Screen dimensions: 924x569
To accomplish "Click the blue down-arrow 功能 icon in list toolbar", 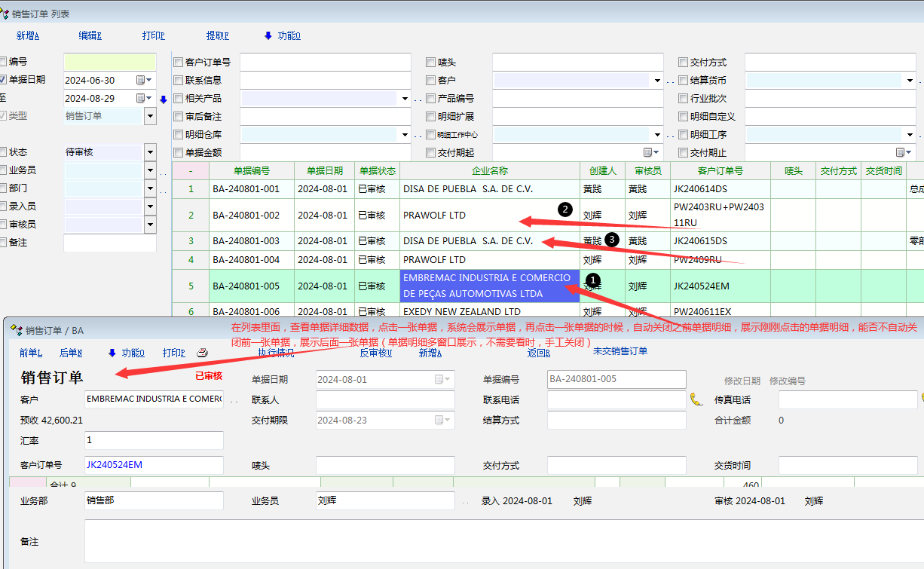I will (268, 35).
